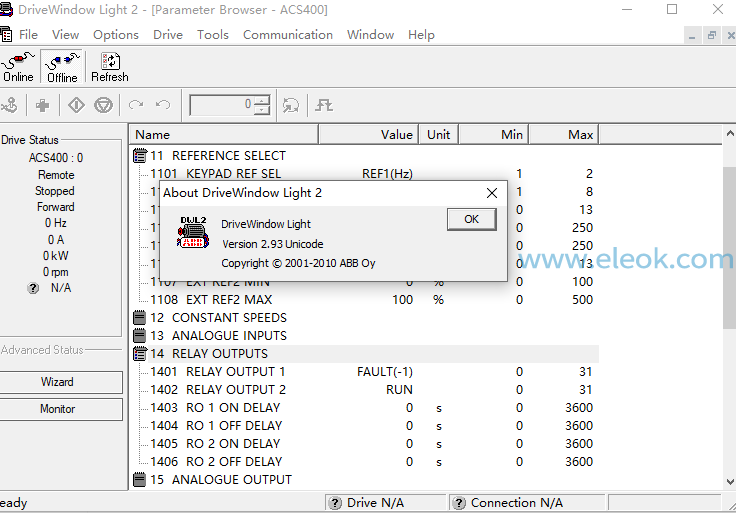The width and height of the screenshot is (736, 513).
Task: Click OK in the About dialog
Action: (x=471, y=219)
